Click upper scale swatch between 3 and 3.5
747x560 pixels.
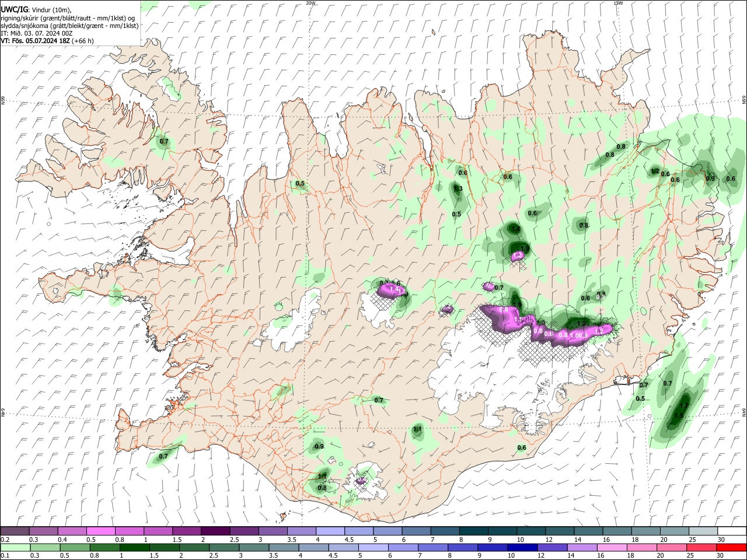tap(273, 531)
